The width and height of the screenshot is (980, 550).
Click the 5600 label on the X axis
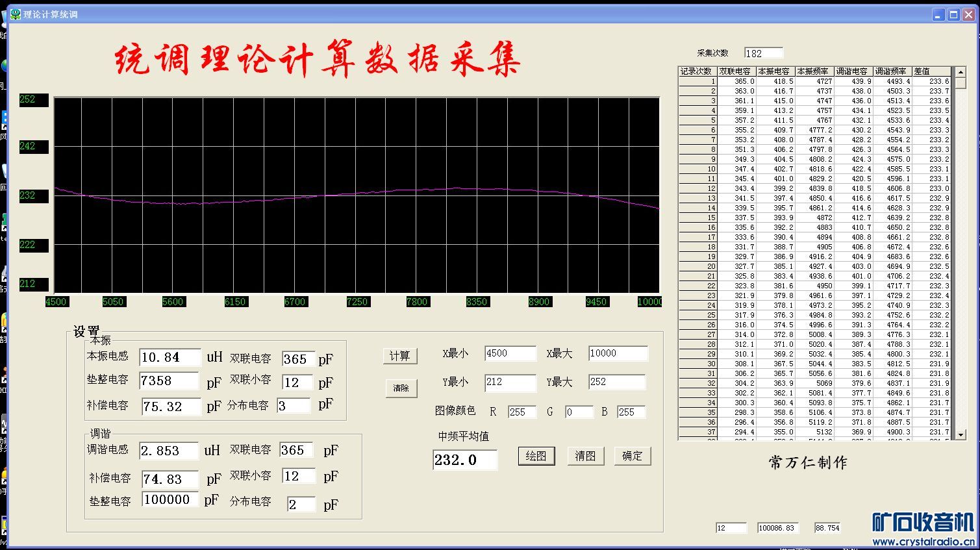coord(173,302)
